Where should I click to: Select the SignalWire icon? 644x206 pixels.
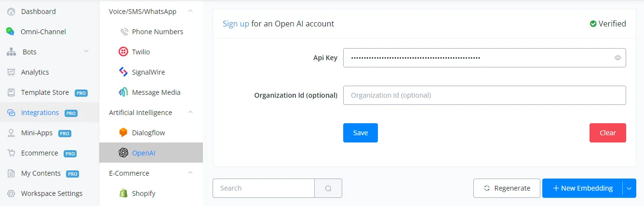point(123,72)
